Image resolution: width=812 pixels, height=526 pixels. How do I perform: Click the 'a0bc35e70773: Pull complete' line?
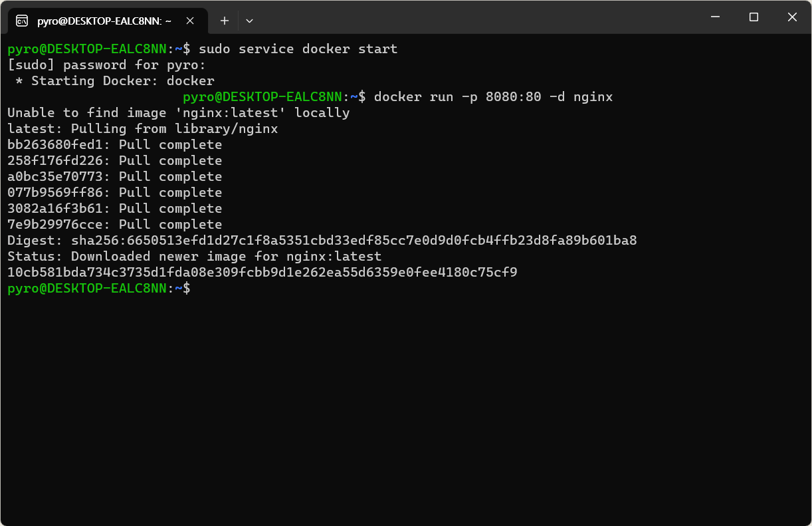[x=115, y=176]
